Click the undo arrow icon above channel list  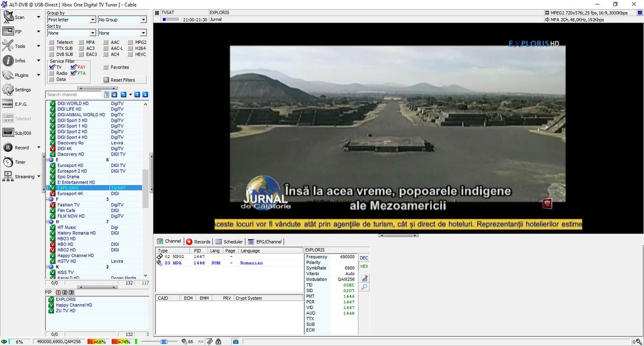click(x=123, y=95)
